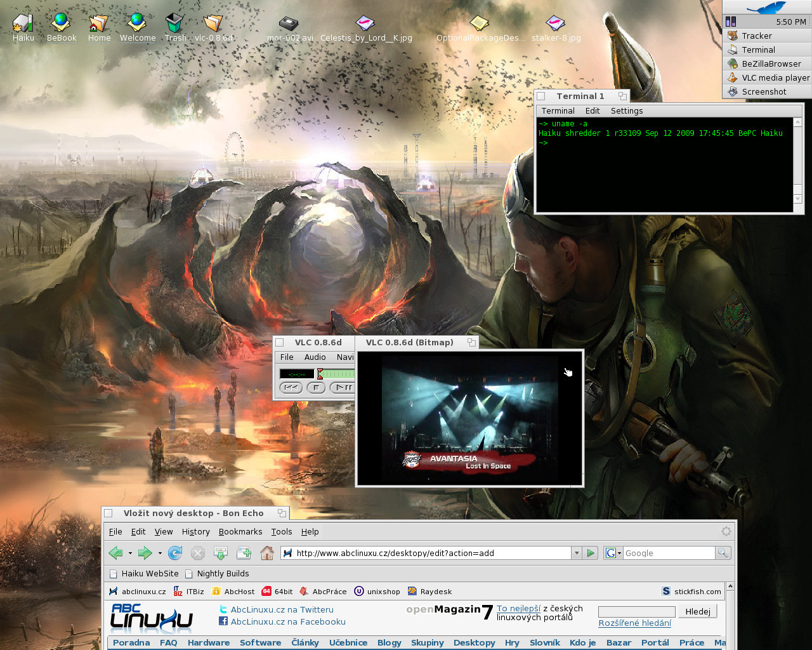Image resolution: width=812 pixels, height=650 pixels.
Task: Reload the page in Bon Echo
Action: pos(175,553)
